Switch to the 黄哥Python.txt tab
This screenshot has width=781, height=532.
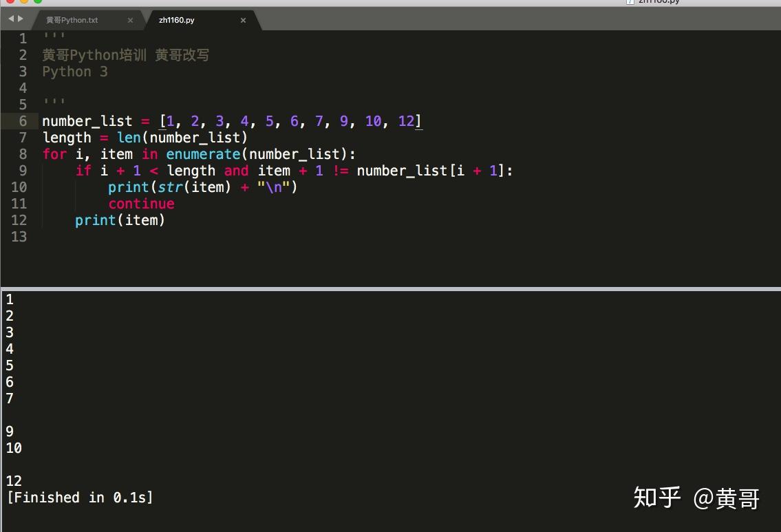72,21
